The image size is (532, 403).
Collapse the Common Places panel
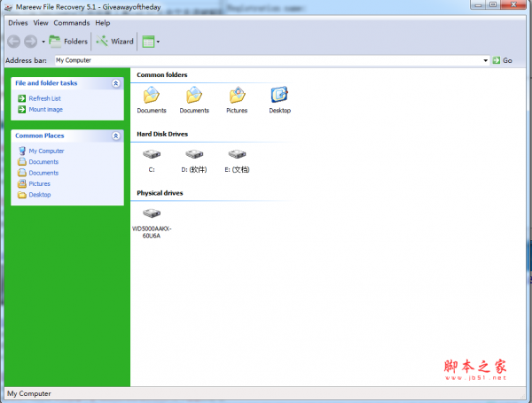tap(115, 136)
